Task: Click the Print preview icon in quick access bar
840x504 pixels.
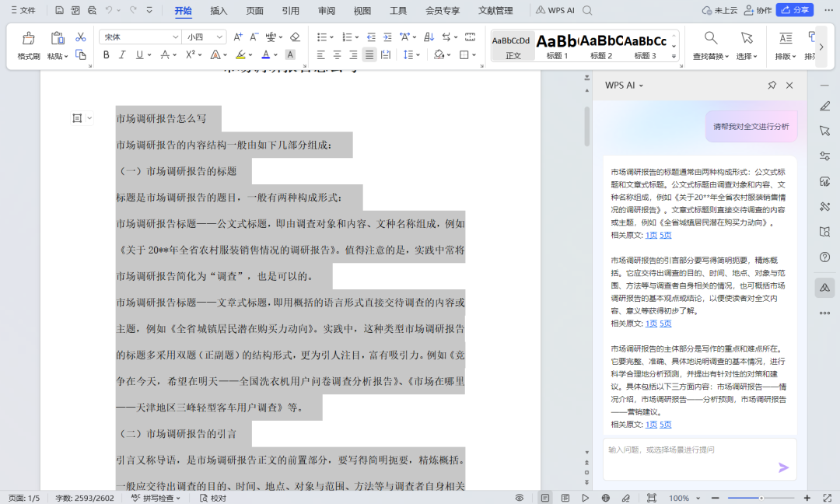Action: tap(92, 10)
